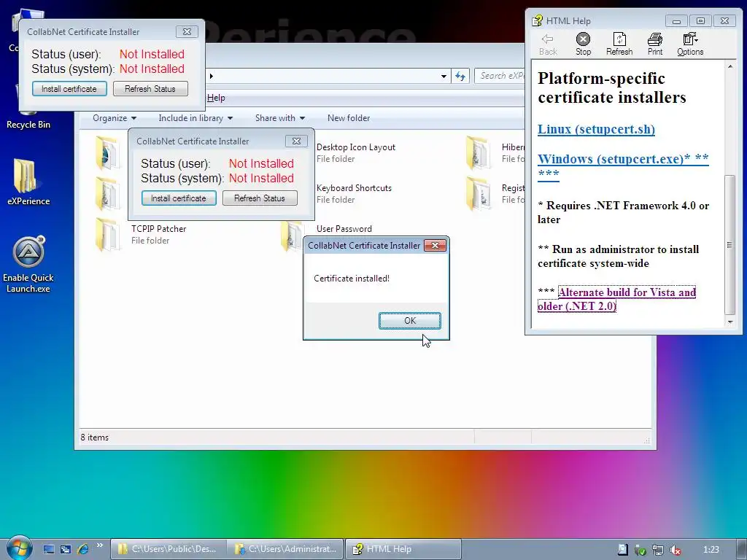Screen dimensions: 747x560
Task: Click HTML Help scrollbar up arrow
Action: [x=729, y=66]
